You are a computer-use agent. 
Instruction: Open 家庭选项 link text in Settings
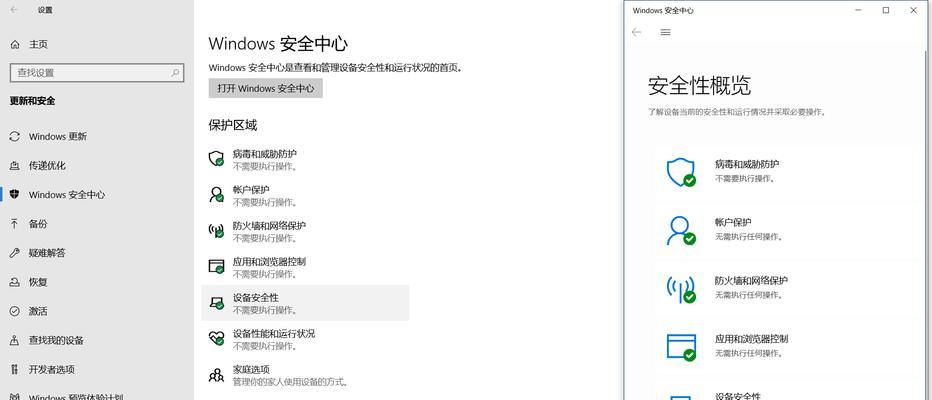click(x=251, y=369)
